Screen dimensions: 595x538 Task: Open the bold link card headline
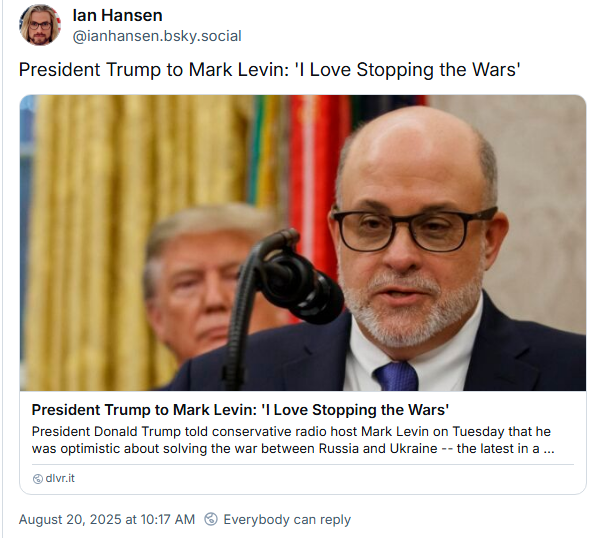(240, 410)
